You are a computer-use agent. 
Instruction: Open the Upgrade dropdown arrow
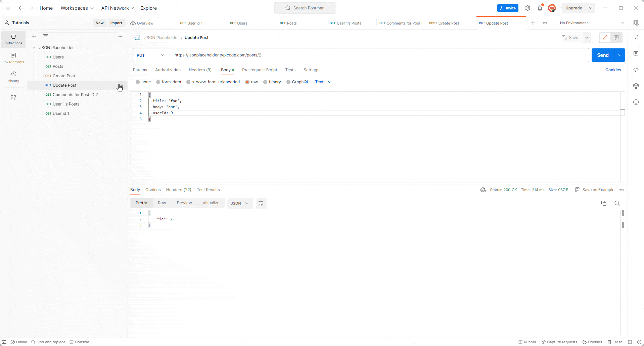(591, 8)
